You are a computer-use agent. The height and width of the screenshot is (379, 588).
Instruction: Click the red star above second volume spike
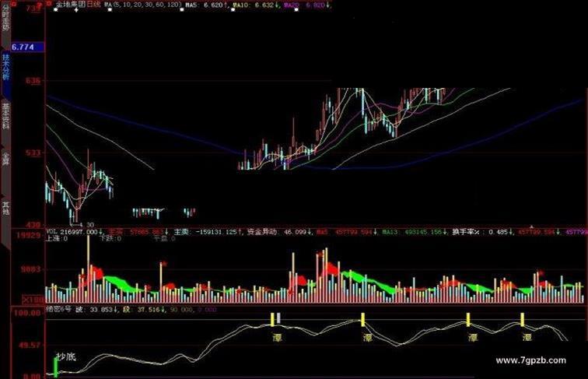pyautogui.click(x=164, y=263)
